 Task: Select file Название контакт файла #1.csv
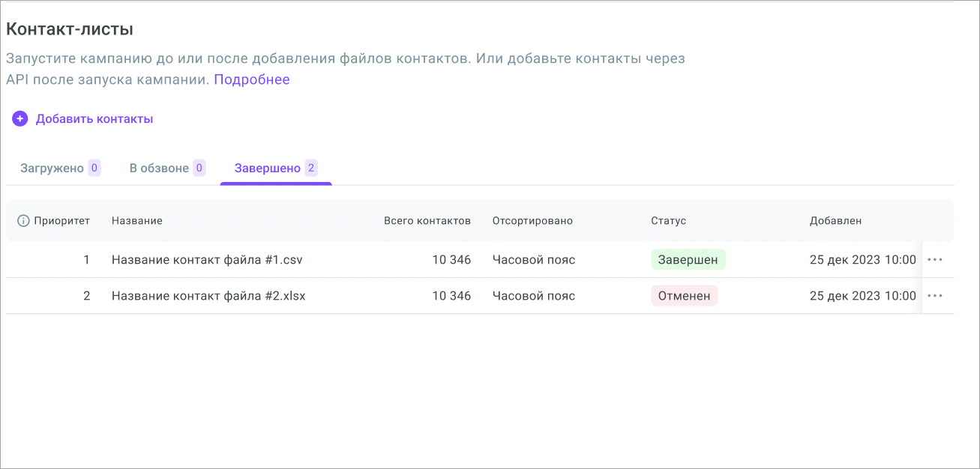point(207,260)
